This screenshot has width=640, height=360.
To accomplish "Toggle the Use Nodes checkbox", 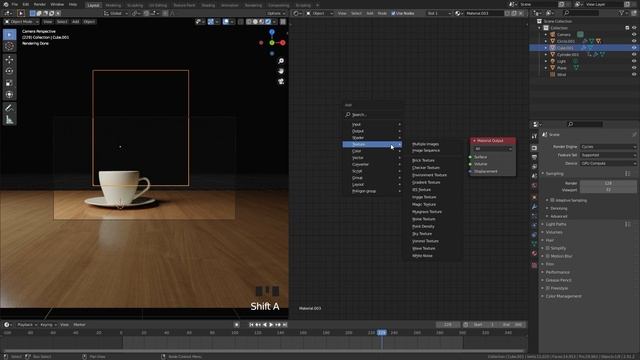I will point(393,13).
